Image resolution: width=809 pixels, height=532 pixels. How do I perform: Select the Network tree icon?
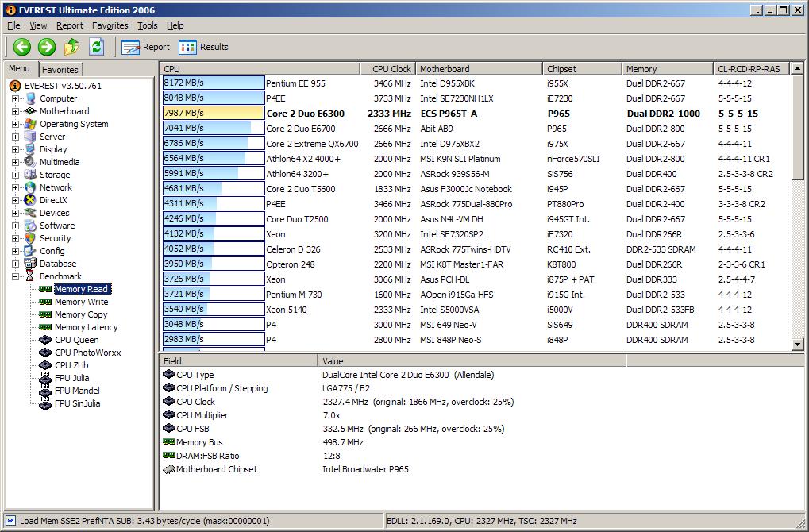pyautogui.click(x=30, y=187)
